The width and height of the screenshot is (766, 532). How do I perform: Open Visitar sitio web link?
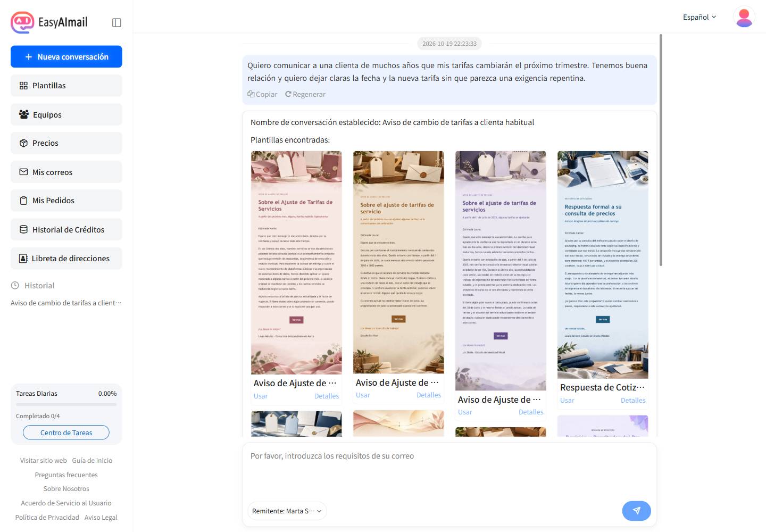tap(44, 461)
